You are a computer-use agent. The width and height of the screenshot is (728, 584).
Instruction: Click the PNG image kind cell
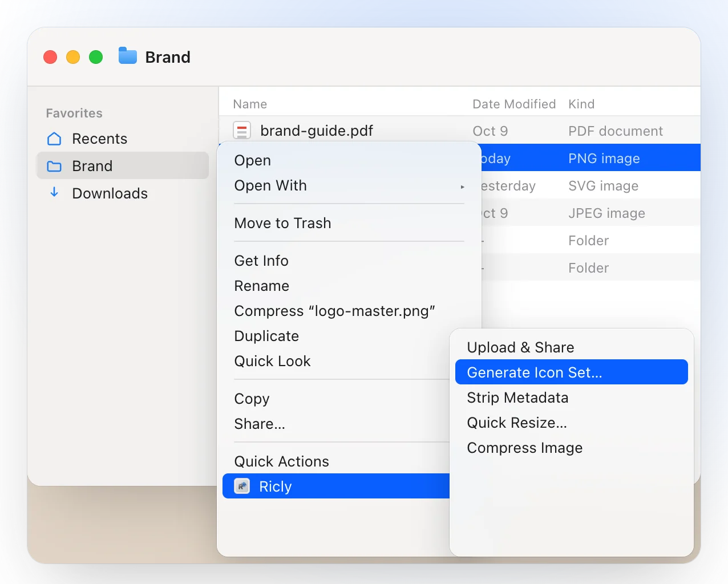604,159
